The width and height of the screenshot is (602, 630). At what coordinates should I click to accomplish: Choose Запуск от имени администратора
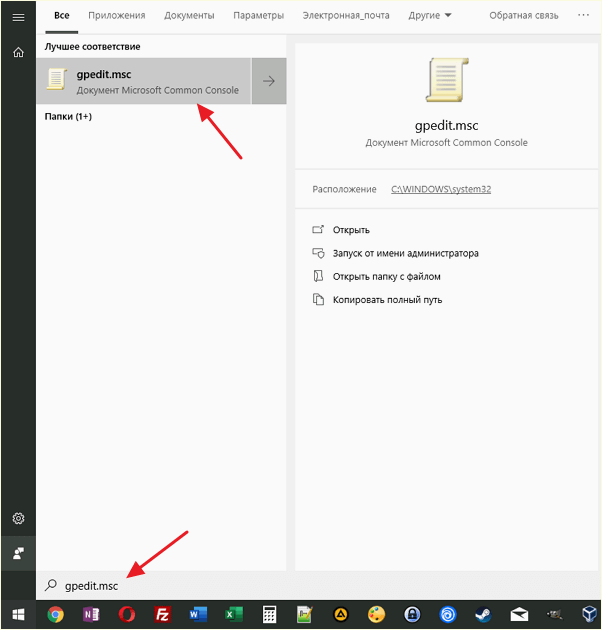pos(405,254)
